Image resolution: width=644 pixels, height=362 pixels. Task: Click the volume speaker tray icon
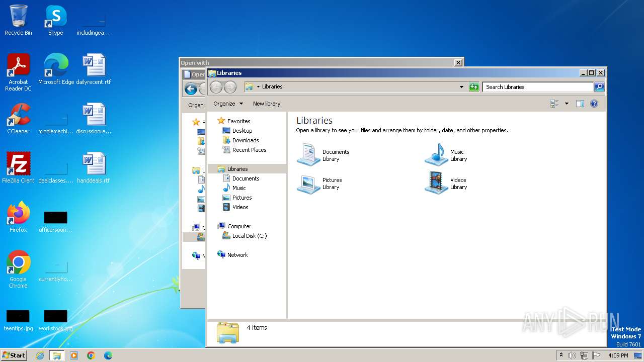tap(572, 355)
